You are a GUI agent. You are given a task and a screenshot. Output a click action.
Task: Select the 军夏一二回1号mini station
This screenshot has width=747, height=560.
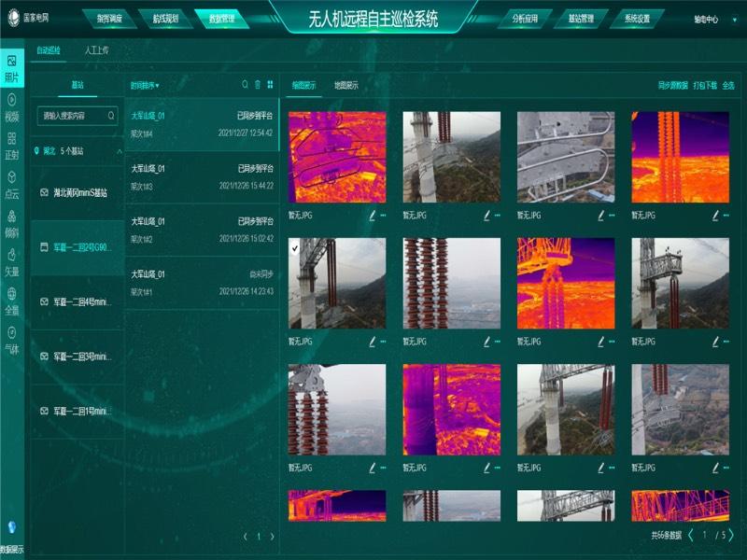[x=78, y=411]
